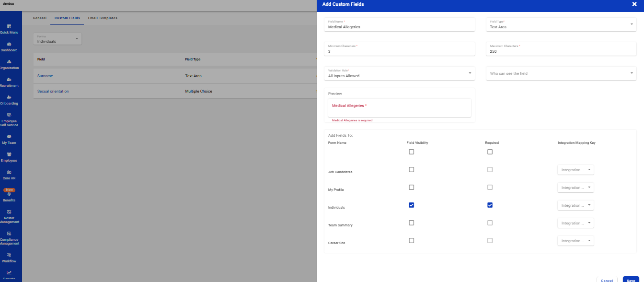The height and width of the screenshot is (282, 644).
Task: Click the Cancel button
Action: pyautogui.click(x=607, y=280)
